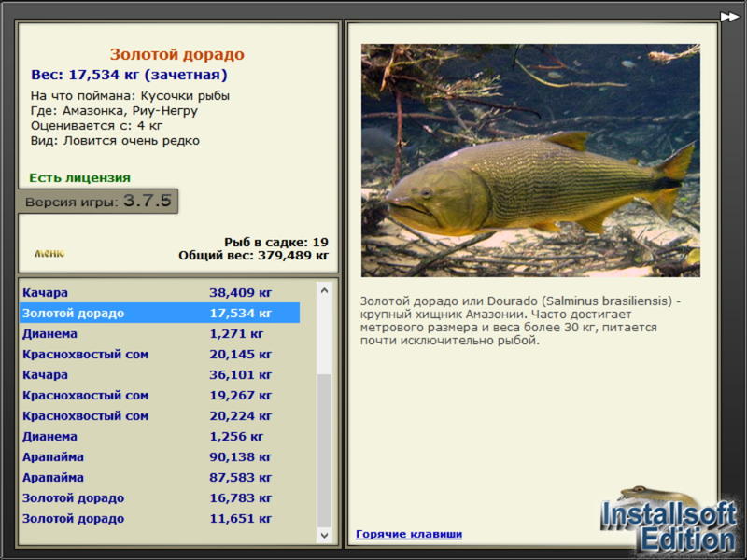Click the Оценивается с: 4 кг line
The width and height of the screenshot is (747, 560).
pos(97,126)
